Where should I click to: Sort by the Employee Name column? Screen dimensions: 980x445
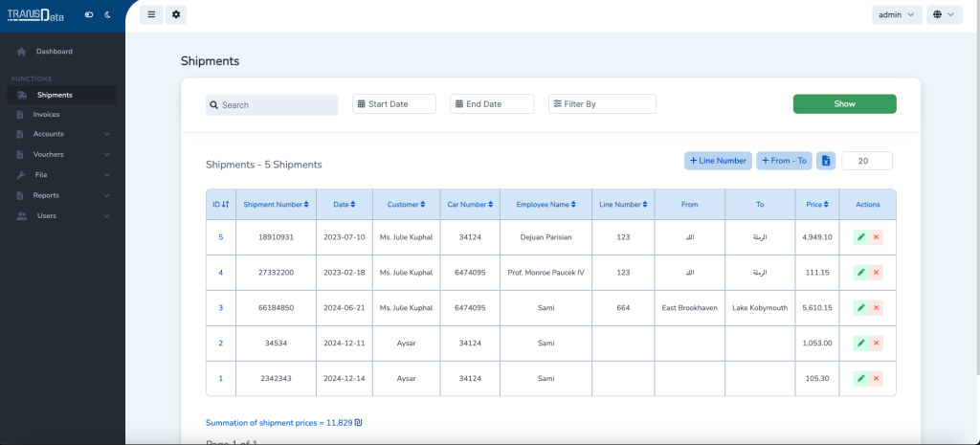[546, 205]
